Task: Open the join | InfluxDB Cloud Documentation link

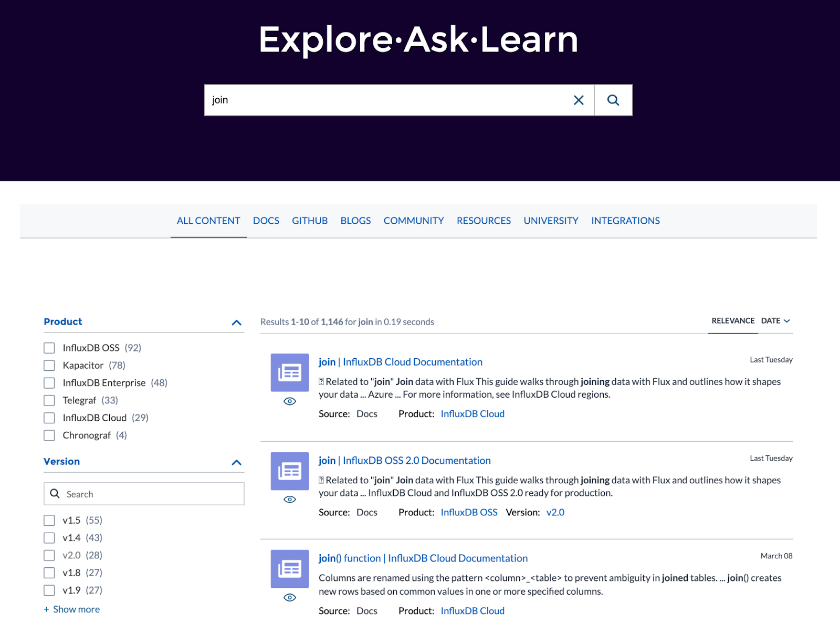Action: click(400, 362)
